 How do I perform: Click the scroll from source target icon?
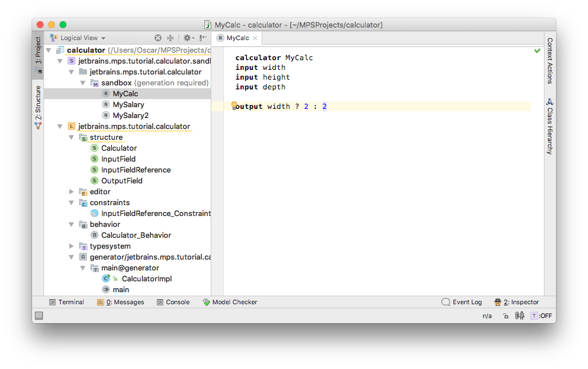[x=159, y=38]
